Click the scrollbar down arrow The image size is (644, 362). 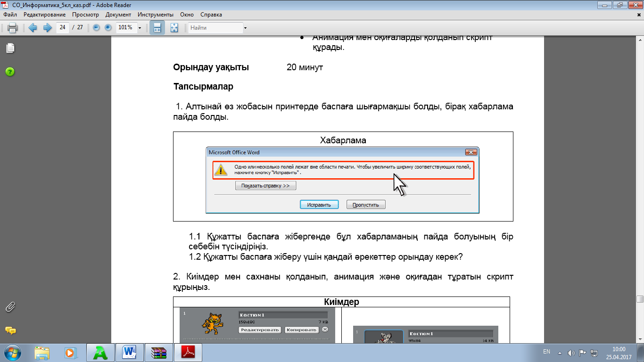click(x=640, y=339)
